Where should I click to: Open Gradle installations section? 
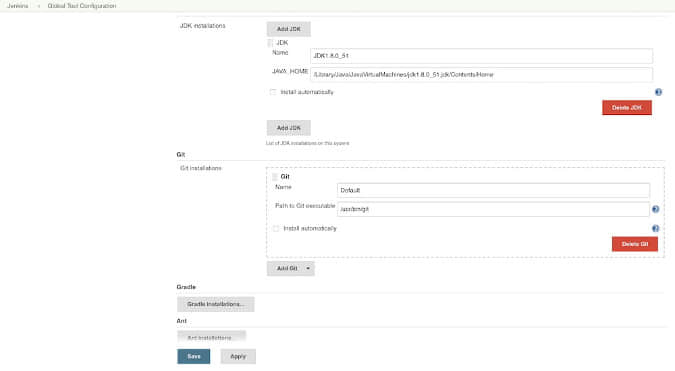click(x=216, y=304)
